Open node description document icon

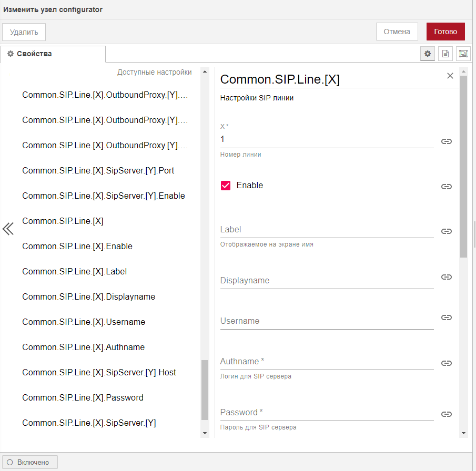pos(445,54)
